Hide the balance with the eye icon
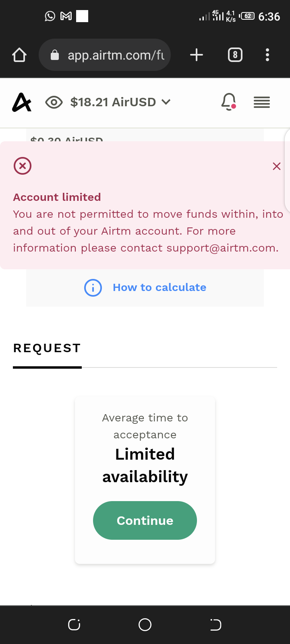This screenshot has width=290, height=644. click(x=54, y=102)
